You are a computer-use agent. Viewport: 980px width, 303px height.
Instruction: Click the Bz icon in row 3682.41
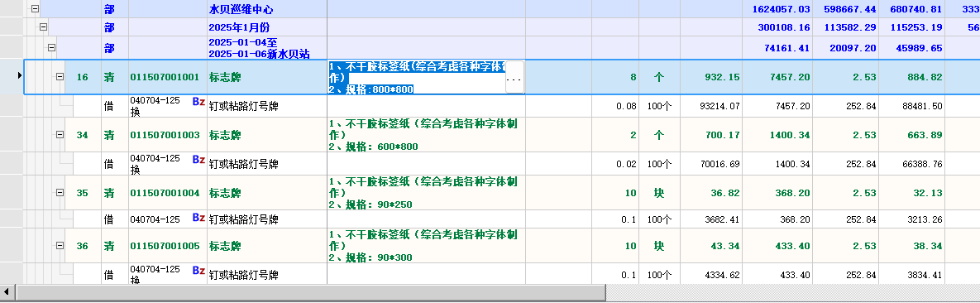tap(198, 218)
